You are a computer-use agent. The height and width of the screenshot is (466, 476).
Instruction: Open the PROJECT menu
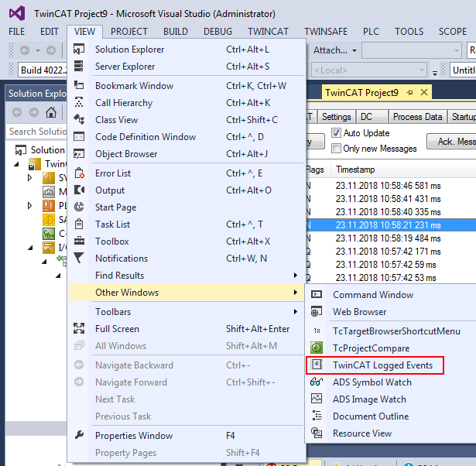click(128, 32)
